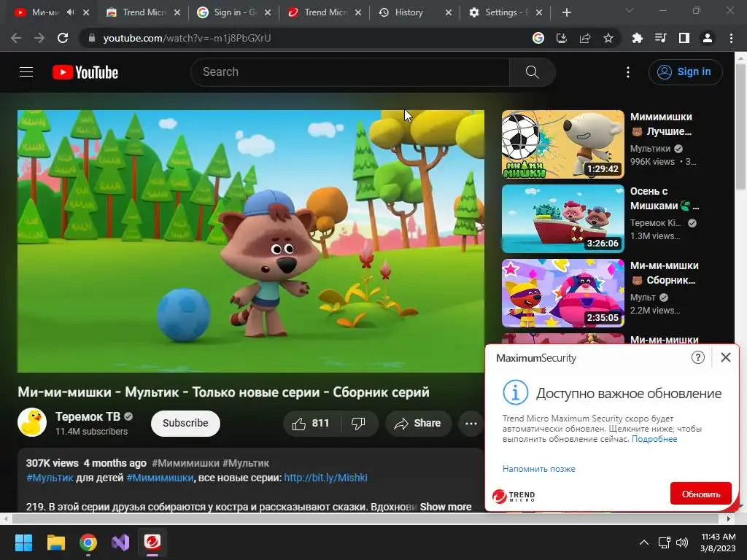747x560 pixels.
Task: Open the bit.ly/Mishki link
Action: click(325, 478)
